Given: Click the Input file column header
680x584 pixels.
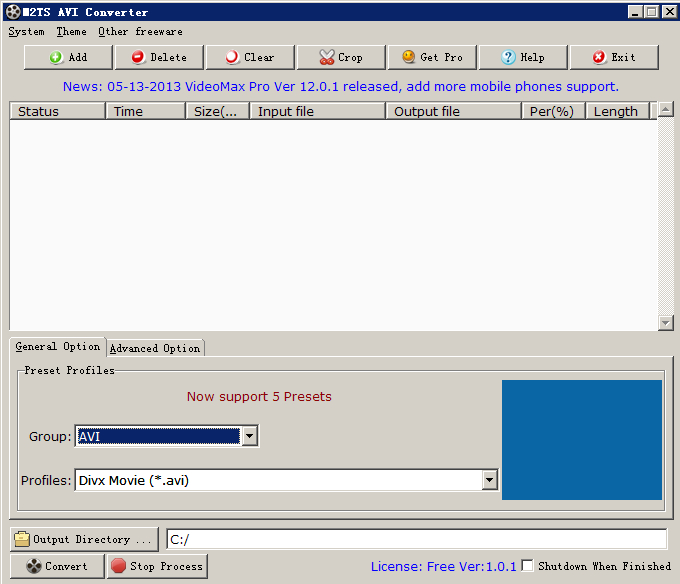Looking at the screenshot, I should coord(318,111).
